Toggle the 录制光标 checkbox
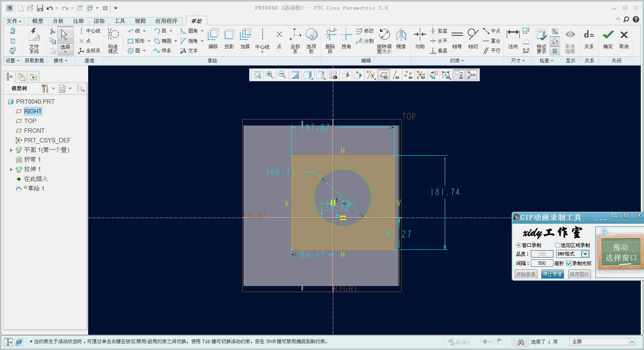 [x=569, y=263]
